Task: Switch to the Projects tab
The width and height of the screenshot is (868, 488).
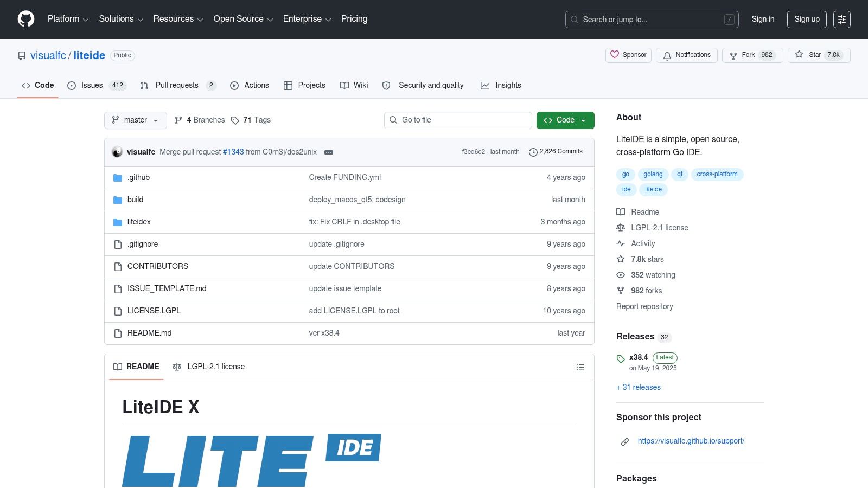Action: pyautogui.click(x=304, y=86)
